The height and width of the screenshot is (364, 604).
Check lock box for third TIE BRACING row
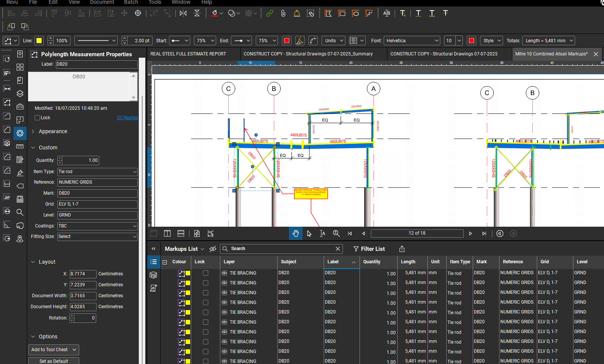[206, 293]
